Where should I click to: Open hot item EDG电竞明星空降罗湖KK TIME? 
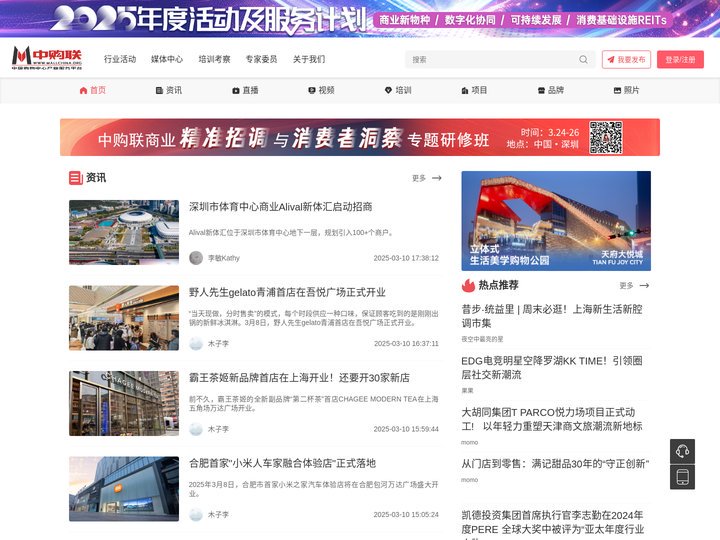tap(552, 367)
